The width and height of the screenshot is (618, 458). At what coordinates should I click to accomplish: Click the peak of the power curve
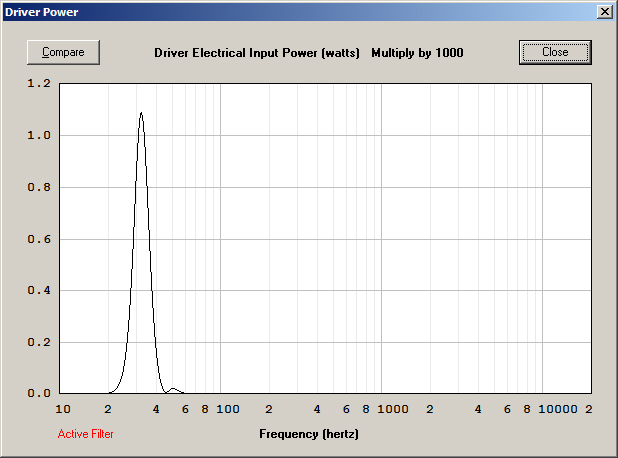141,113
